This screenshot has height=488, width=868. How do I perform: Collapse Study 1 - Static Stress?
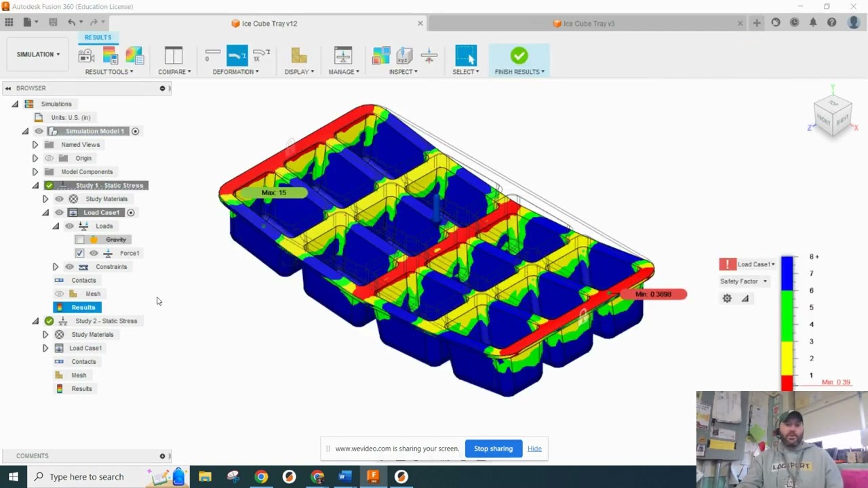pyautogui.click(x=35, y=185)
